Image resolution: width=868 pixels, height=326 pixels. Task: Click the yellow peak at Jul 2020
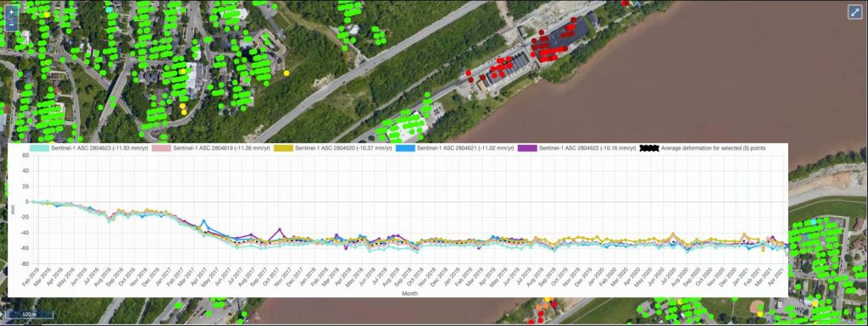pyautogui.click(x=672, y=234)
